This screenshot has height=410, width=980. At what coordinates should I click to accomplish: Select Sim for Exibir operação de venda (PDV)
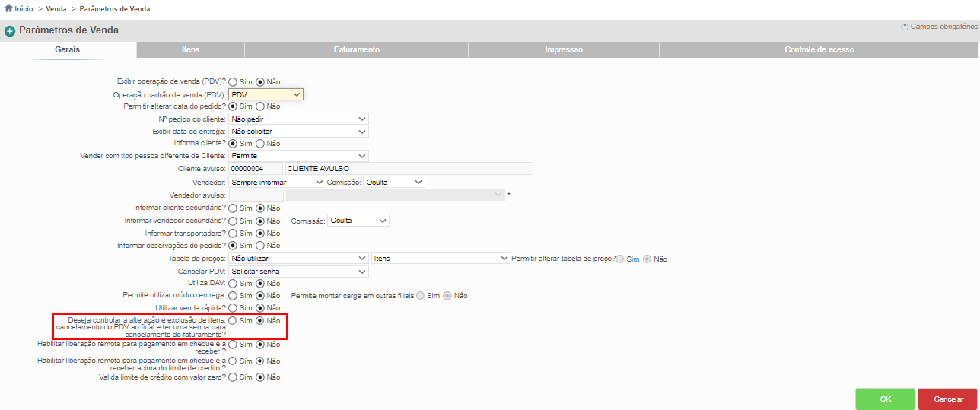pyautogui.click(x=233, y=81)
